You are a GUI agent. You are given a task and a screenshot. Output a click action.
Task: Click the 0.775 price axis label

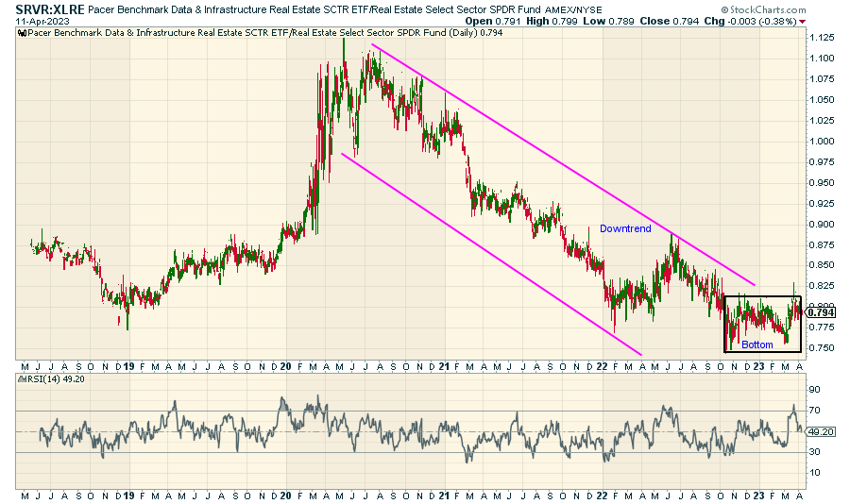coord(822,328)
